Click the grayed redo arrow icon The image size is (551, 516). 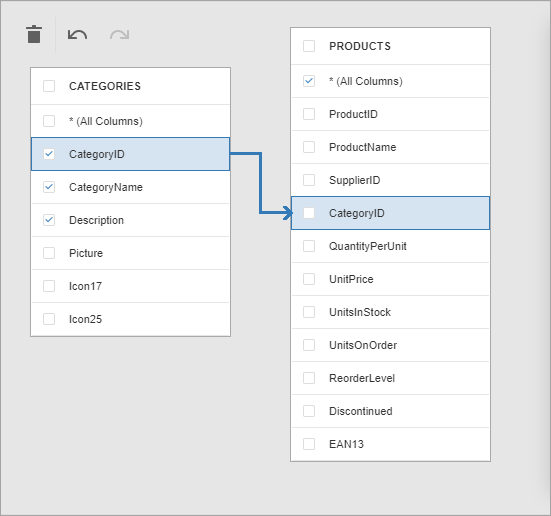[120, 35]
